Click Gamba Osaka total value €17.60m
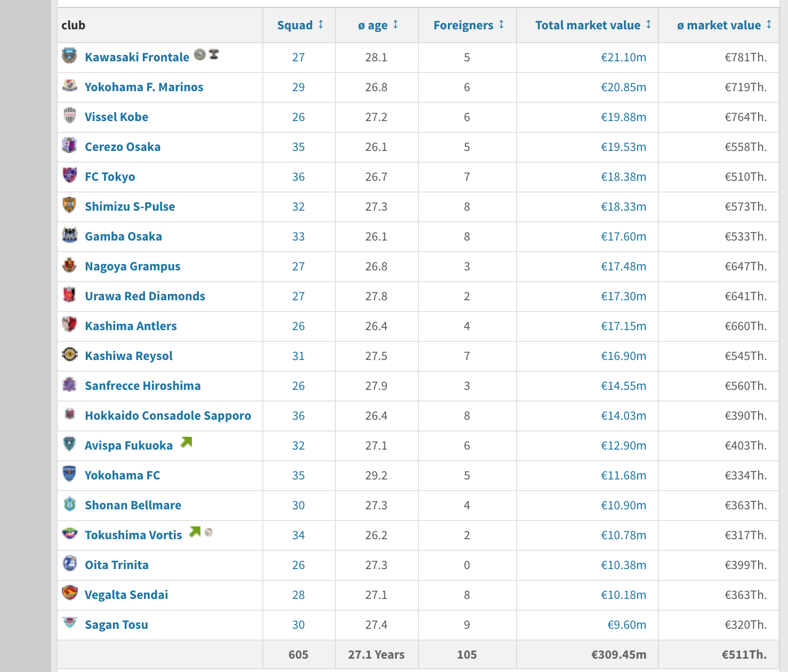Viewport: 788px width, 672px height. (623, 236)
